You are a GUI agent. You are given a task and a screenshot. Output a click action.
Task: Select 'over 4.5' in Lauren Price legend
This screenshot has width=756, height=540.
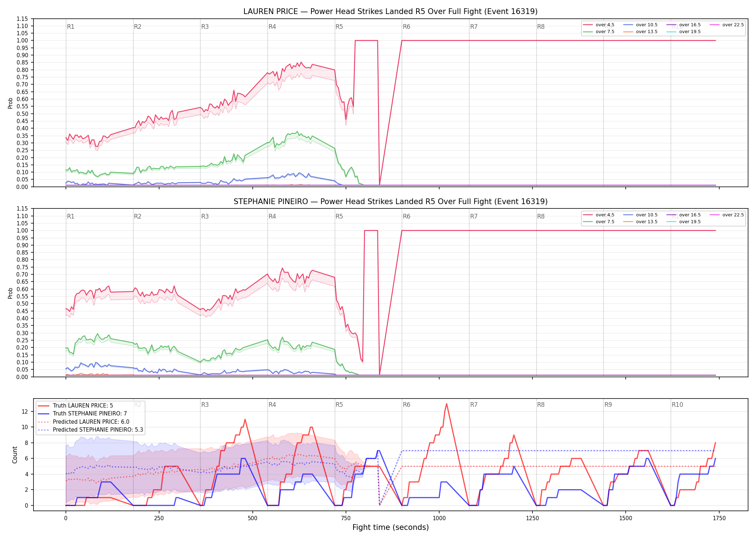[599, 25]
